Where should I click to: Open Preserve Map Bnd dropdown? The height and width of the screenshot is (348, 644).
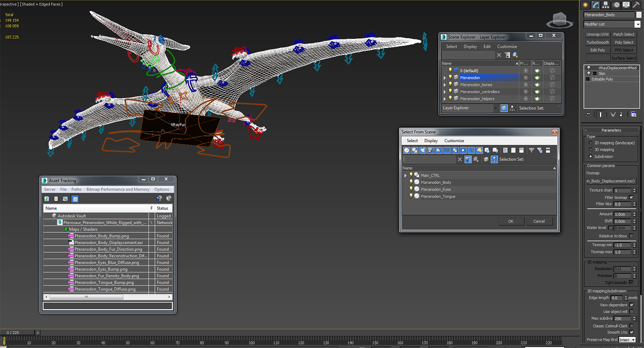627,340
